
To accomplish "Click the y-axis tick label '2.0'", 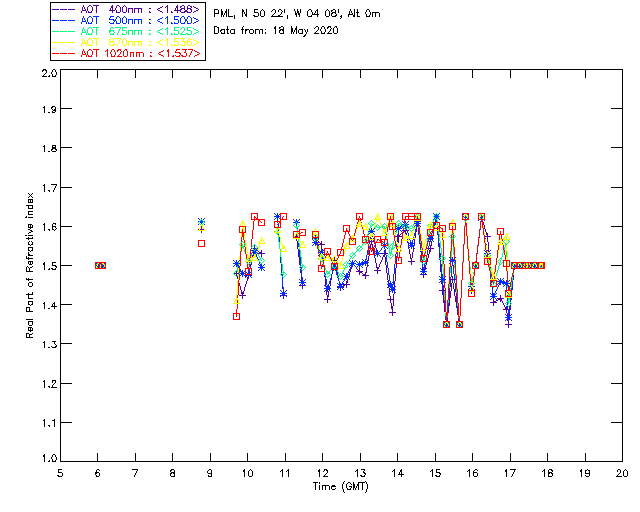I will [x=49, y=73].
